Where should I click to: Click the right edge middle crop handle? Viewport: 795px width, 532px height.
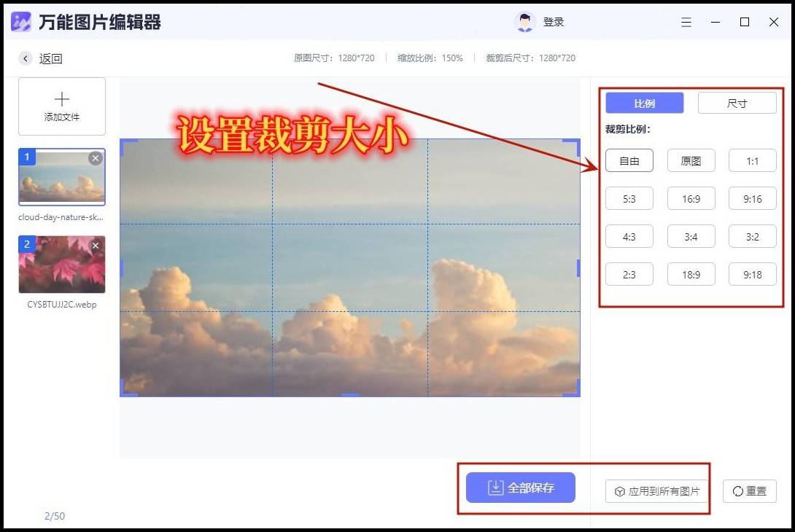[578, 268]
